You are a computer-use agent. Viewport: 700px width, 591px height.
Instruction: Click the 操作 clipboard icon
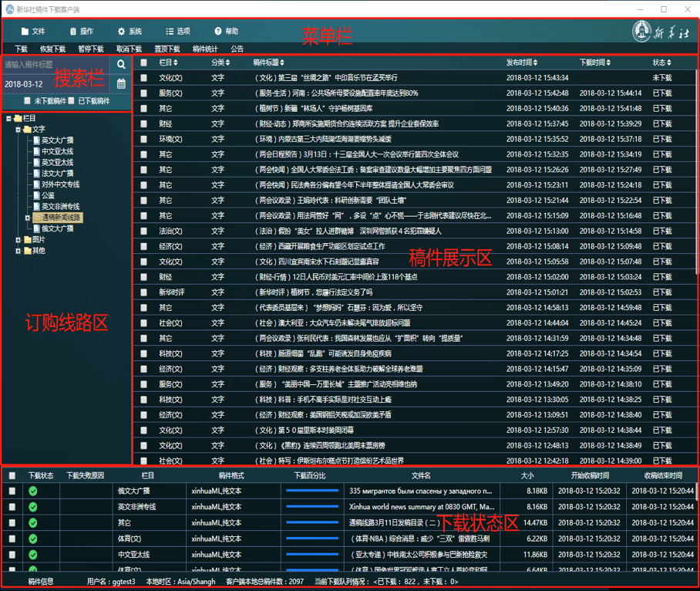(73, 32)
